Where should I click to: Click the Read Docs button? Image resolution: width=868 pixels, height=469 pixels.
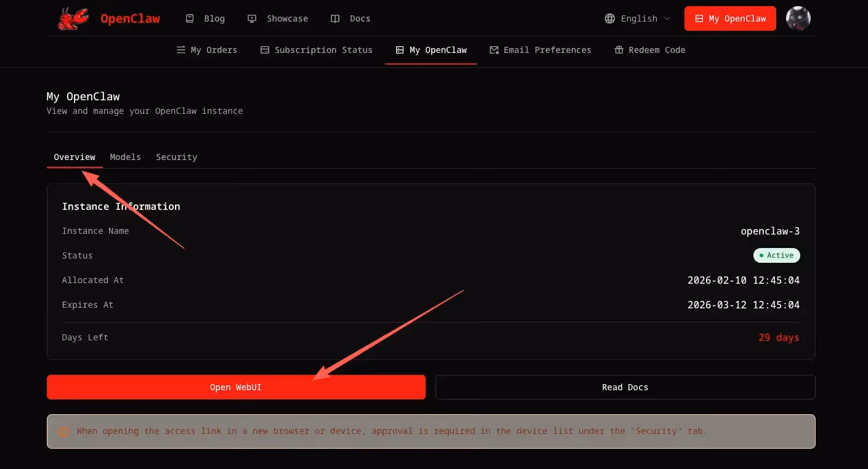(625, 387)
